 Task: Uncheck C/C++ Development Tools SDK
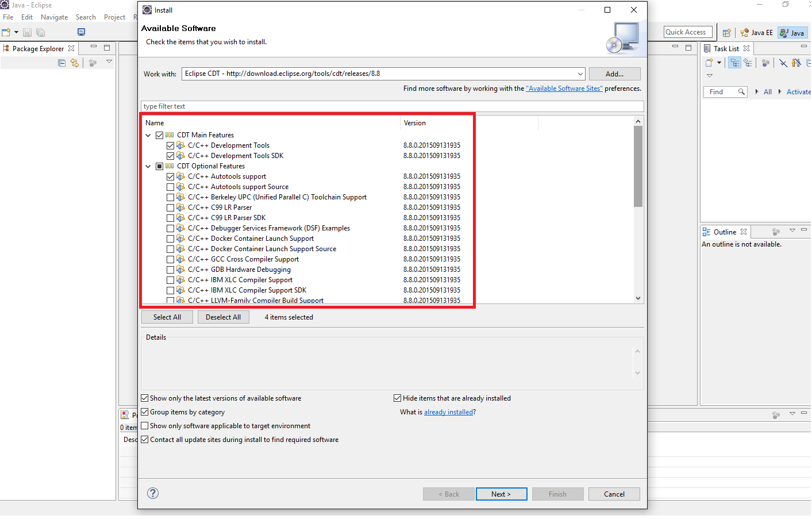point(170,156)
